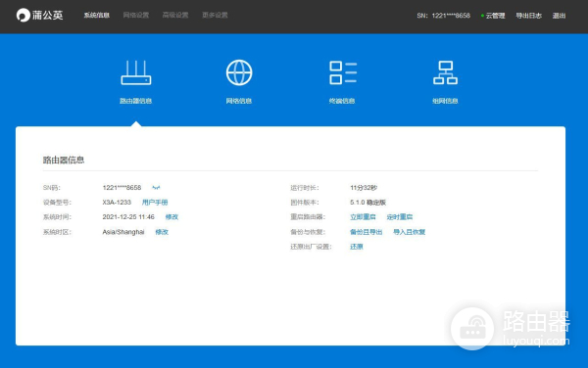Click 还原 factory reset link
The image size is (588, 368).
[x=357, y=247]
